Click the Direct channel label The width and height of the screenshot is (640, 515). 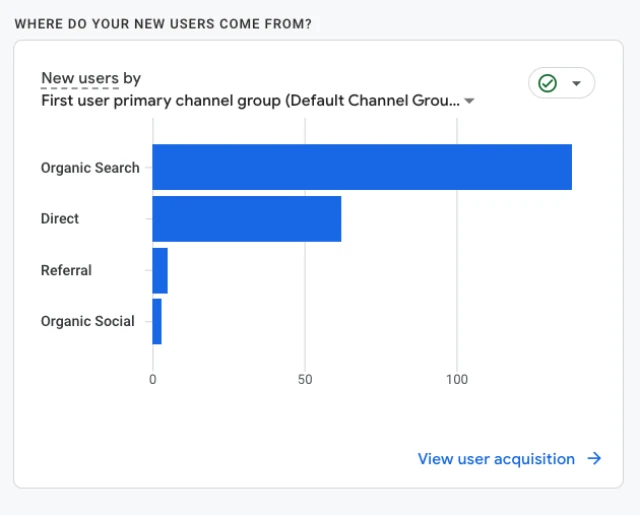(x=60, y=219)
